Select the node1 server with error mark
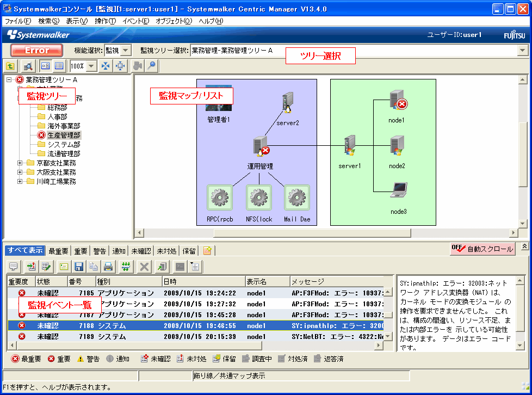The width and height of the screenshot is (532, 395). click(x=398, y=100)
